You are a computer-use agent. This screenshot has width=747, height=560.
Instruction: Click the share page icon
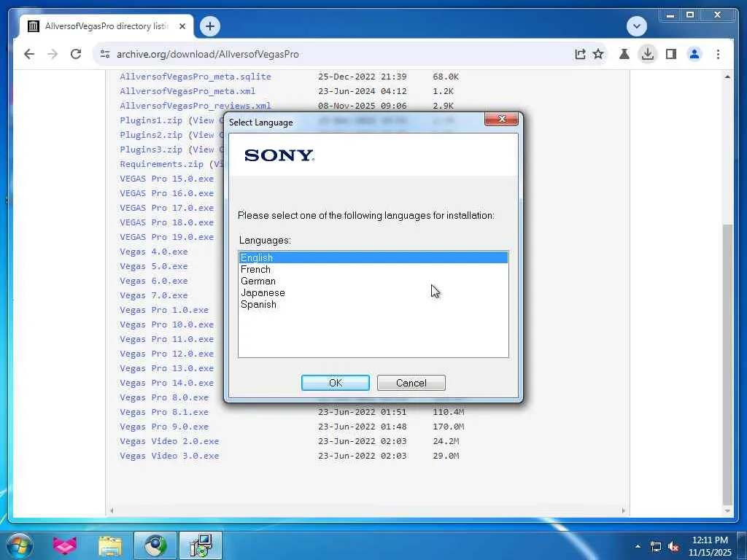point(580,54)
